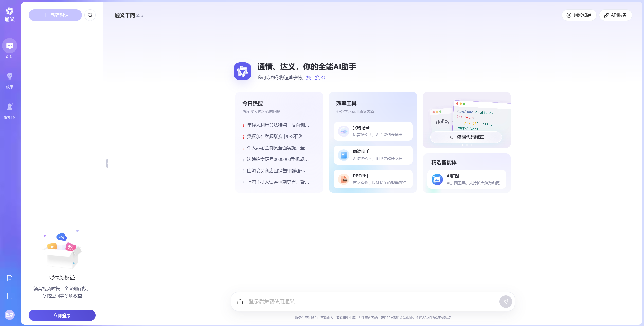Viewport: 644px width, 326px height.
Task: Select the second banner carousel dot
Action: pos(467,145)
